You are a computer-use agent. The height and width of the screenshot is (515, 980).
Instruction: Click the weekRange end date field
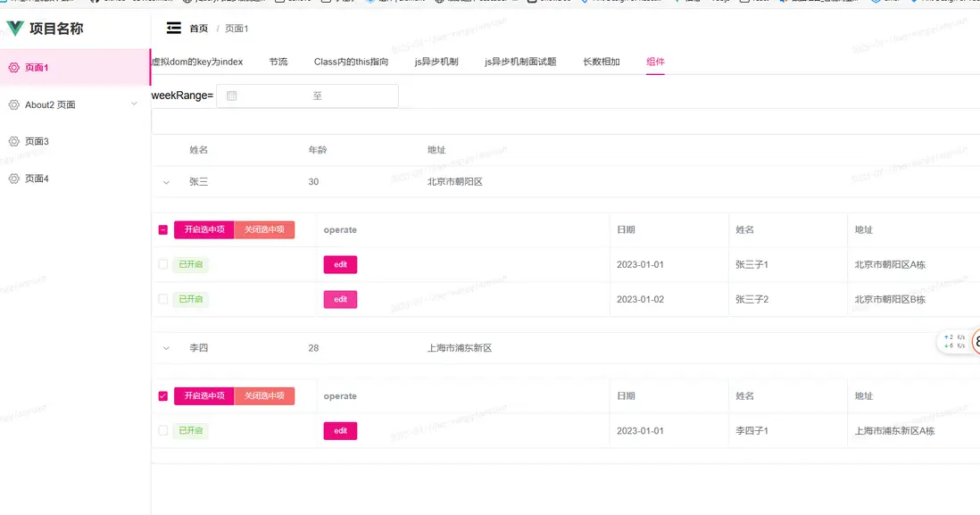[360, 96]
